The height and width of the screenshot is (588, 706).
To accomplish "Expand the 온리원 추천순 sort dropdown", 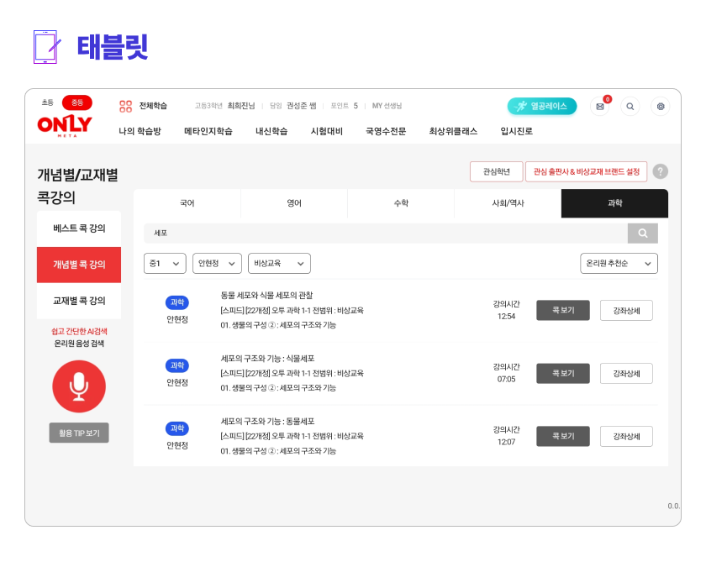I will point(619,264).
